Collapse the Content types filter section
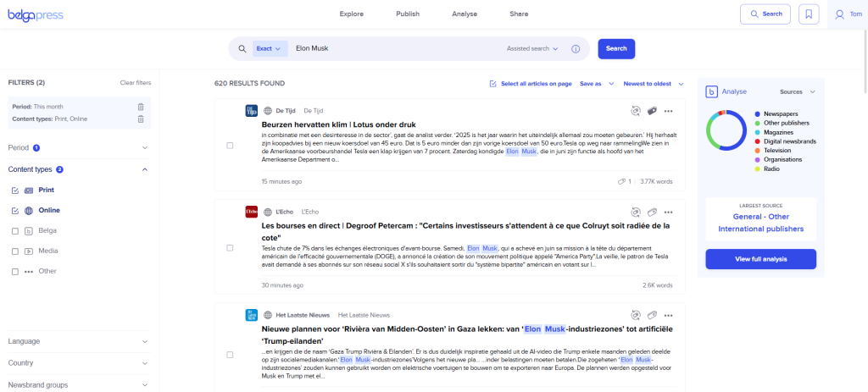This screenshot has height=392, width=868. click(x=79, y=169)
